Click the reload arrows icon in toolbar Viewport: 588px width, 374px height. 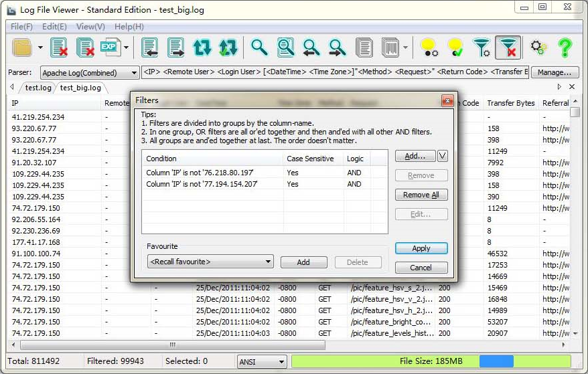pos(202,48)
